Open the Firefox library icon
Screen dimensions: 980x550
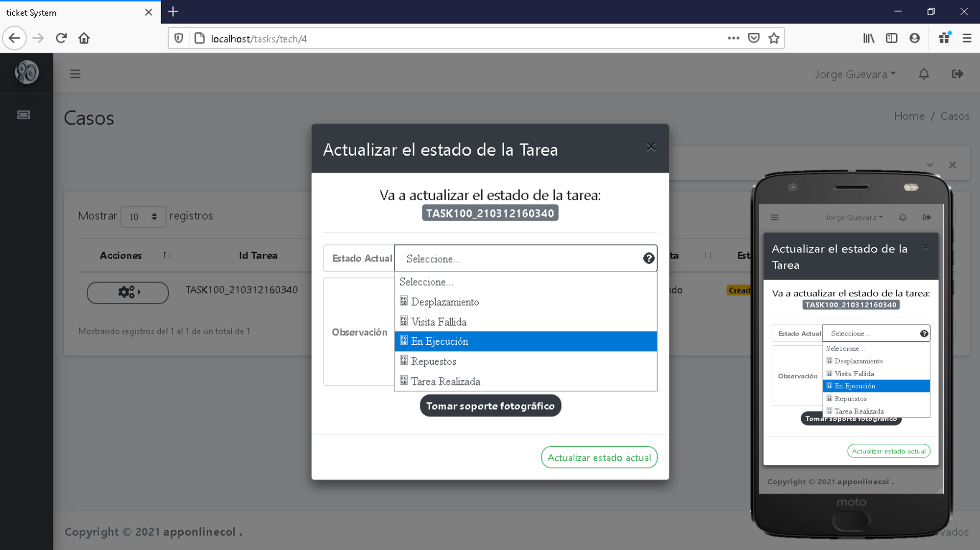click(x=869, y=38)
